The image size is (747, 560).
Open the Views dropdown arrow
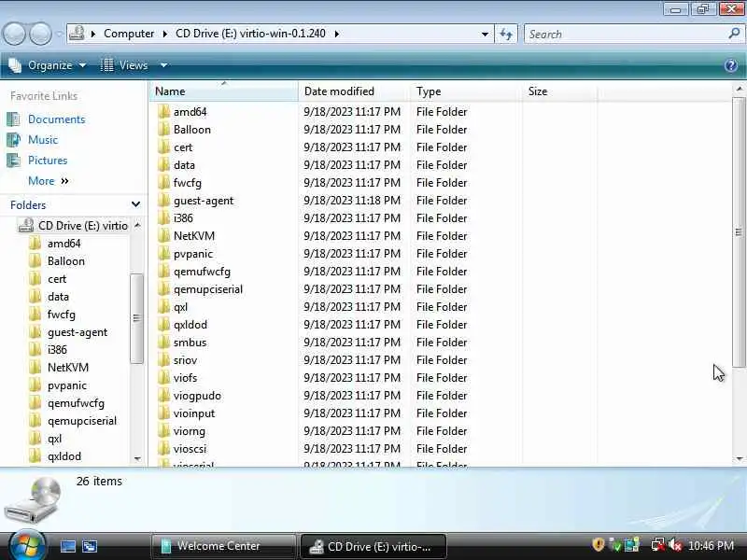[163, 65]
